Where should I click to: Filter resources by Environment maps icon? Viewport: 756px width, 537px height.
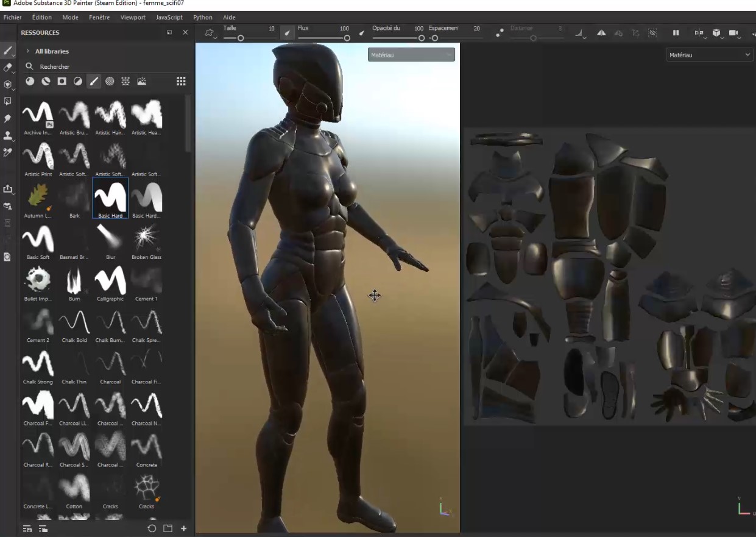tap(142, 81)
